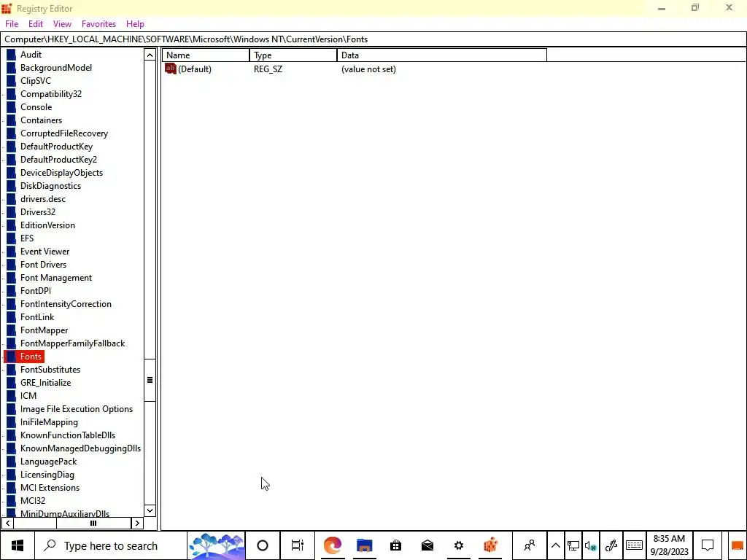Open Microsoft Store from taskbar

point(395,545)
